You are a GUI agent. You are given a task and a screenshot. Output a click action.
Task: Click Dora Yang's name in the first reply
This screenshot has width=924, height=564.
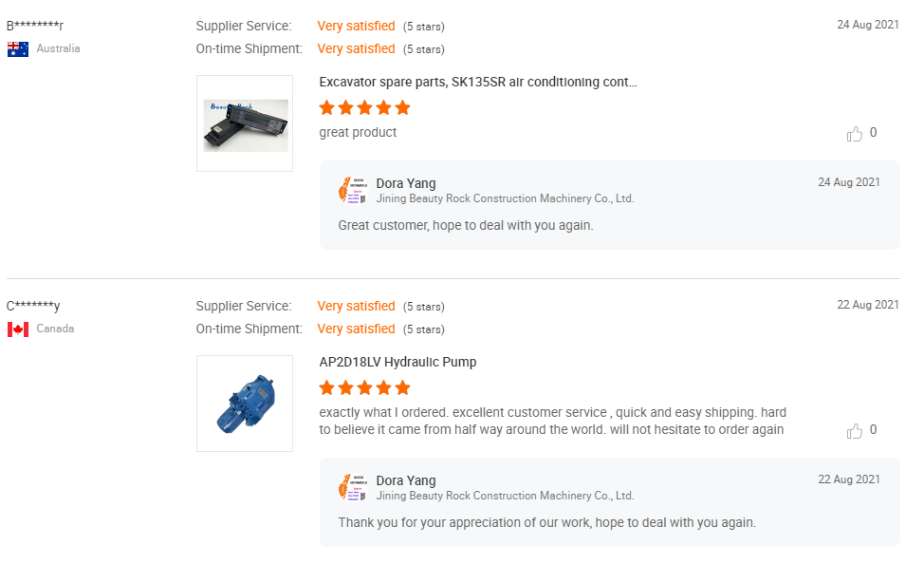(406, 183)
